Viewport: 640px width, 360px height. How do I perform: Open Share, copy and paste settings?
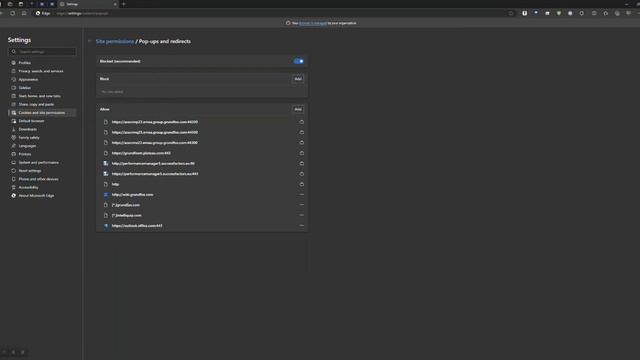point(36,104)
